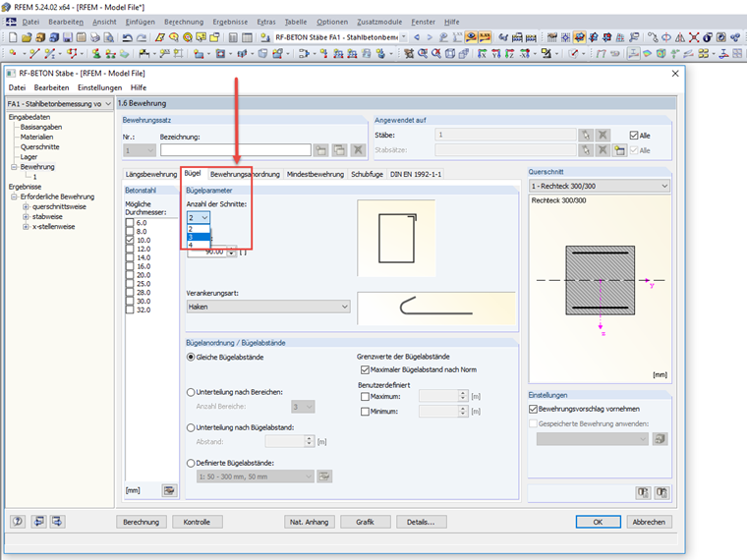Click the new node icon in second toolbar

pos(13,54)
